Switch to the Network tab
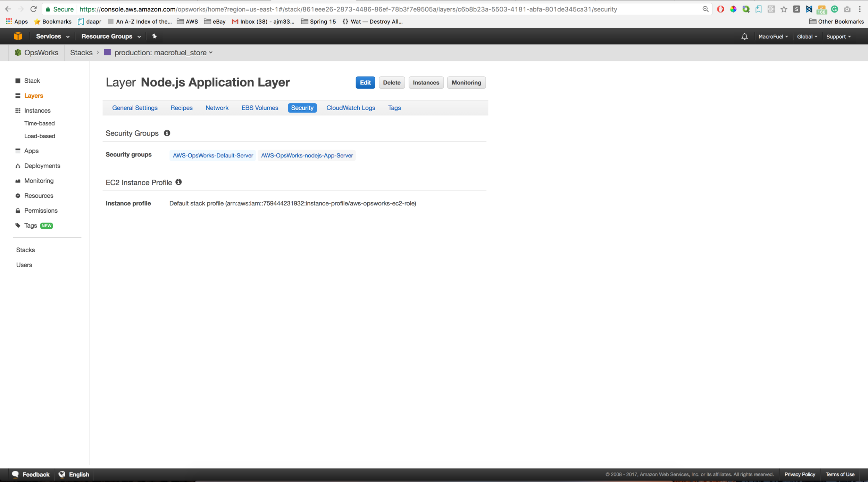This screenshot has height=482, width=868. (217, 108)
